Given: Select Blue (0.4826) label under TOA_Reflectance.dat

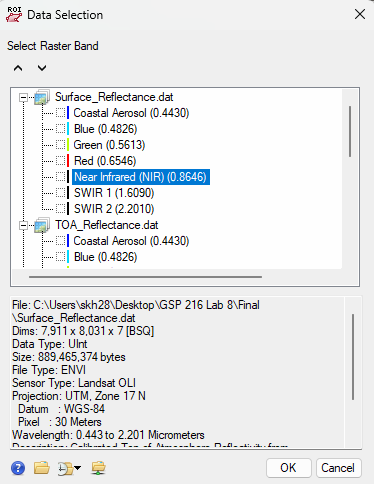Looking at the screenshot, I should (105, 257).
